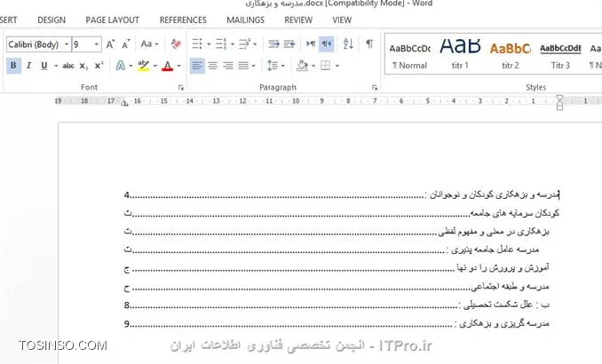Image resolution: width=602 pixels, height=364 pixels.
Task: Open the Paragraph dialog launcher
Action: tap(375, 88)
